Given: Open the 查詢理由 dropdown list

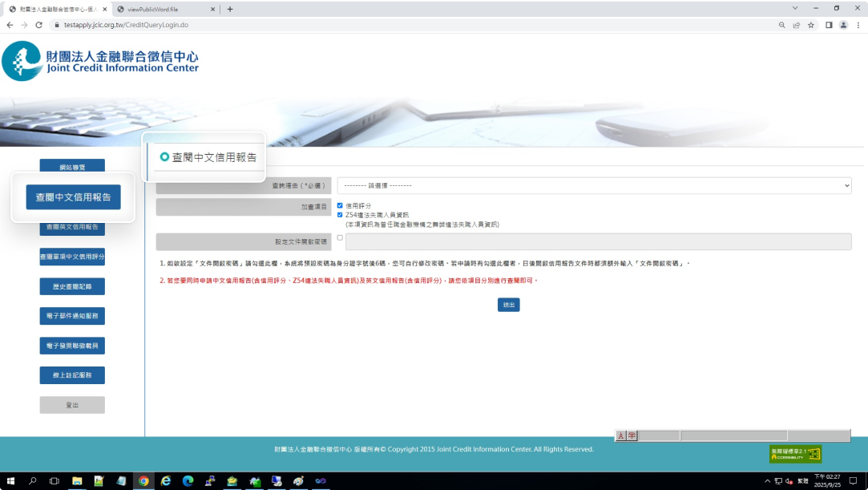Looking at the screenshot, I should pyautogui.click(x=594, y=185).
